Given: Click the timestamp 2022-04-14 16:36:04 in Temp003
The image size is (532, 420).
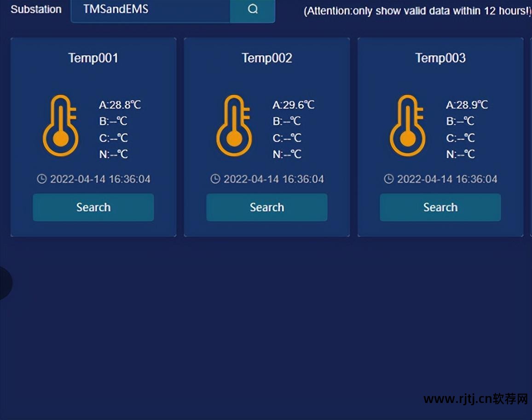Looking at the screenshot, I should coord(447,179).
